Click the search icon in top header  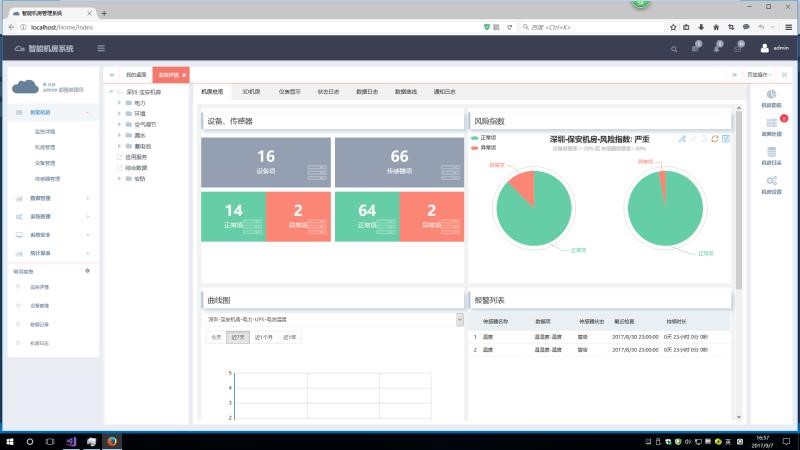pos(673,48)
